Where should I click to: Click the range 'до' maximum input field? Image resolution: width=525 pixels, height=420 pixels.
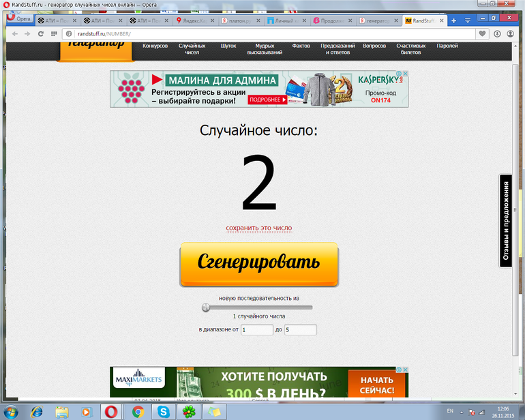click(x=300, y=330)
